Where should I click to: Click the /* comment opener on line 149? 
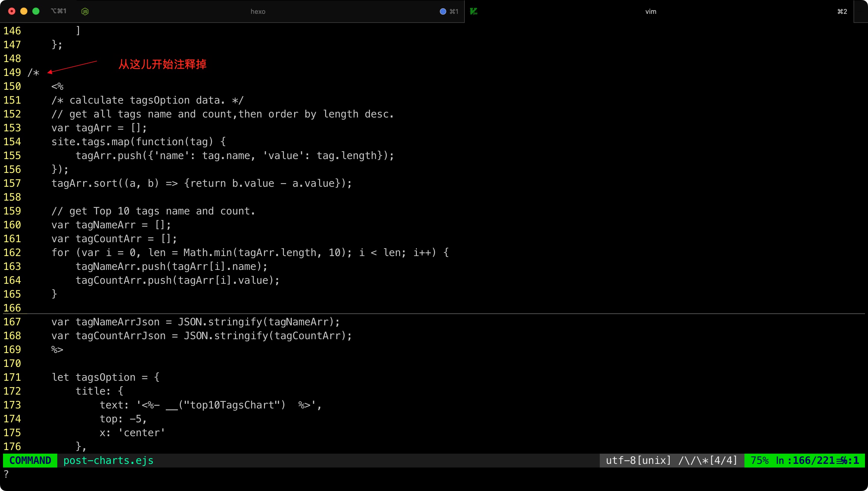click(x=33, y=72)
